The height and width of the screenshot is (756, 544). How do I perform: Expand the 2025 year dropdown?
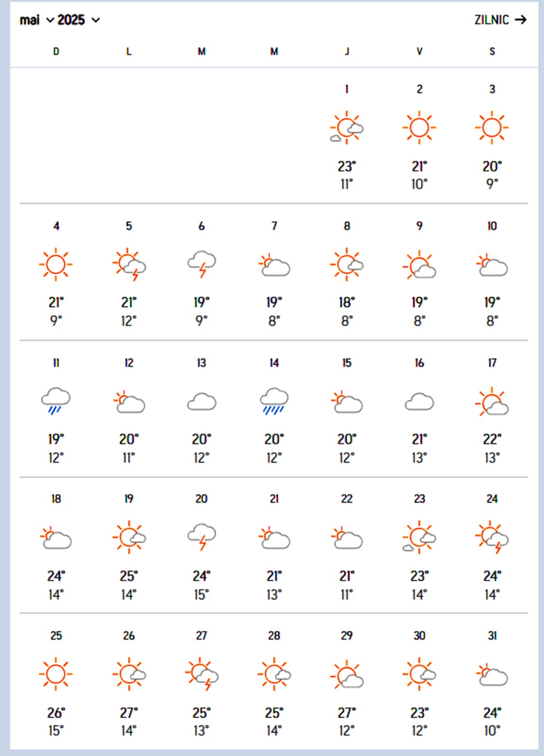(78, 20)
